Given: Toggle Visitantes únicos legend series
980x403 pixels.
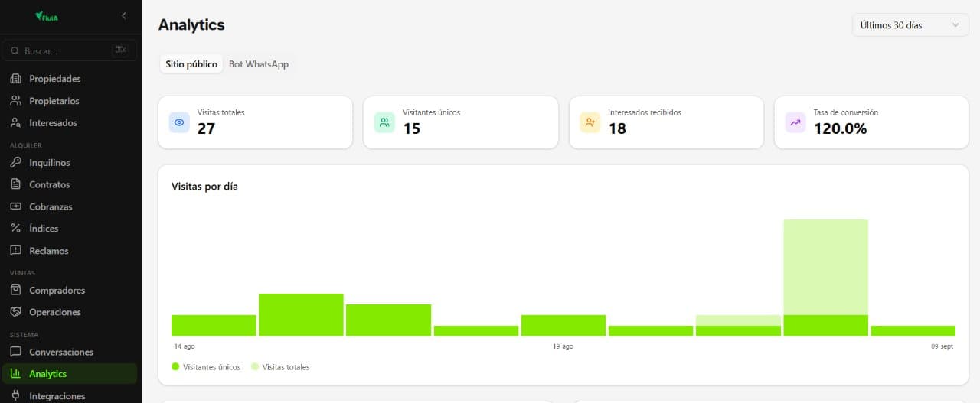Looking at the screenshot, I should (206, 367).
